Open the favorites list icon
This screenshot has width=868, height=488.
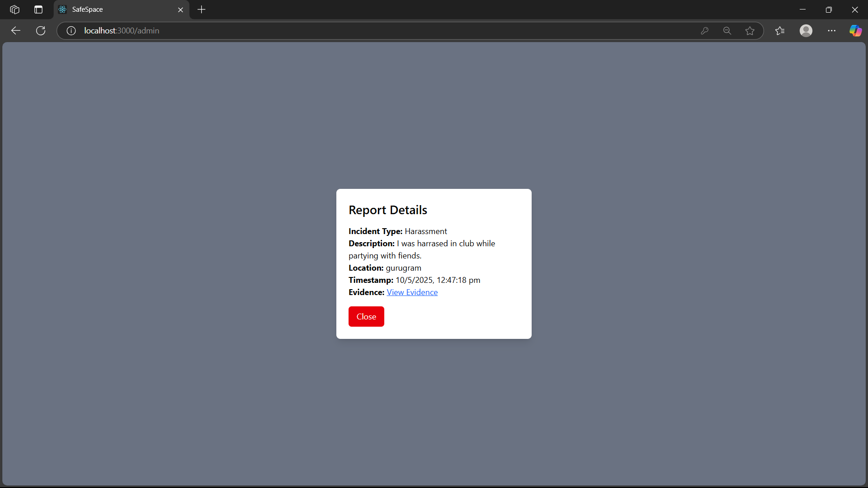(780, 31)
